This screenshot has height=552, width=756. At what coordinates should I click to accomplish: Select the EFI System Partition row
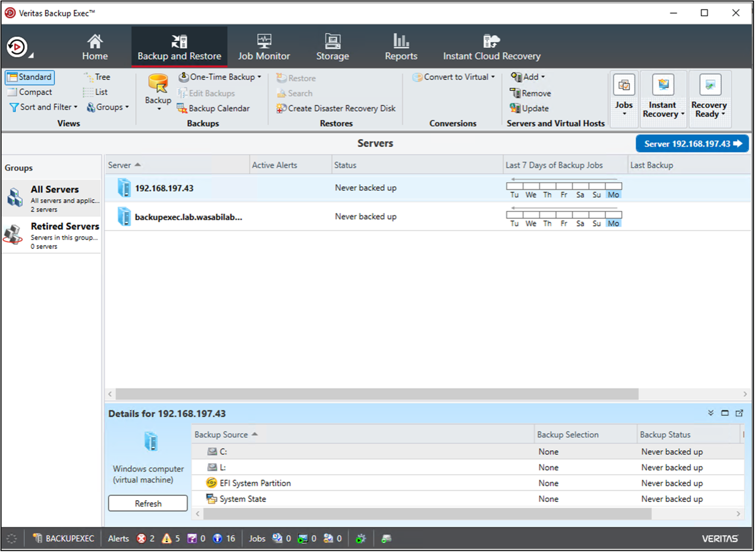tap(468, 483)
